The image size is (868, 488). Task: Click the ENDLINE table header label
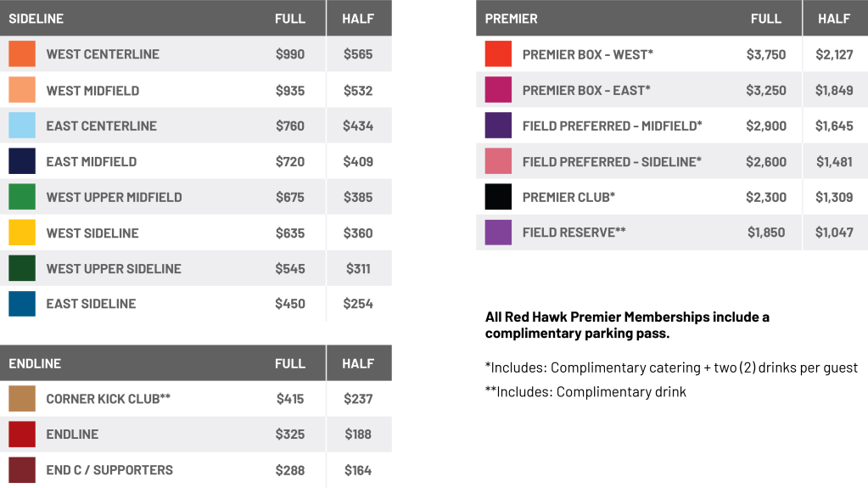point(34,363)
